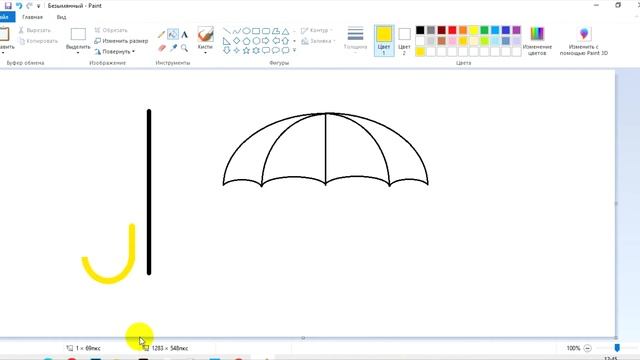Choose the red color swatch
The height and width of the screenshot is (360, 640).
pyautogui.click(x=452, y=30)
